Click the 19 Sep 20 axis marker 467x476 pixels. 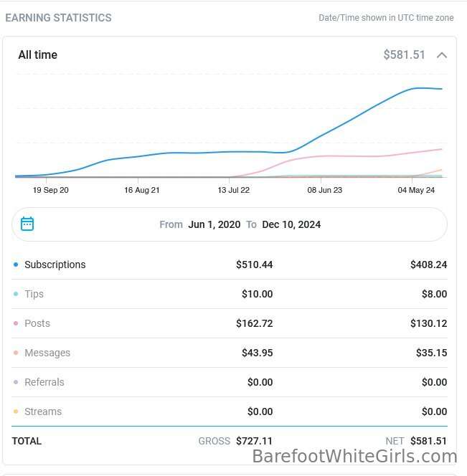50,190
